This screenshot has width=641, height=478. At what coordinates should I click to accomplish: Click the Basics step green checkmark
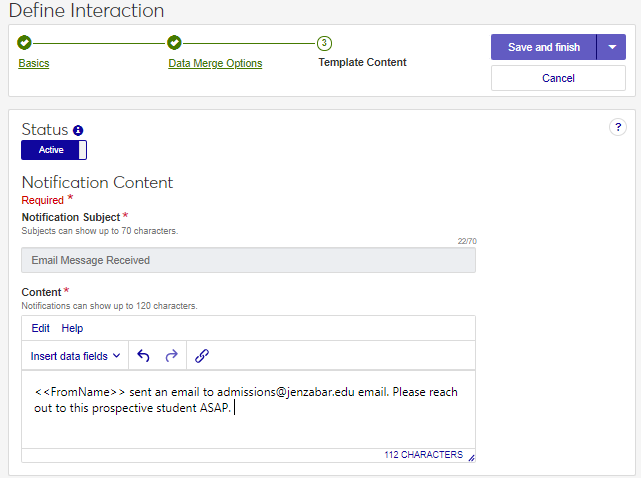pos(25,43)
